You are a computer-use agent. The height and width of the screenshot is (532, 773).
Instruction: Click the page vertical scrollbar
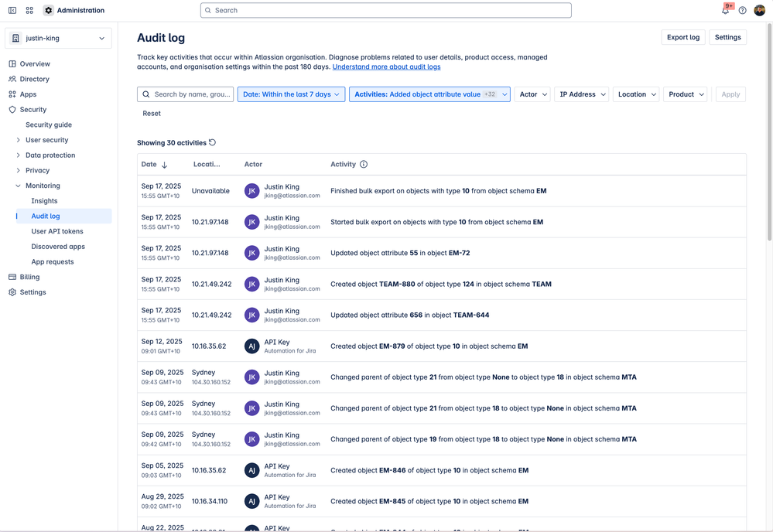pos(769,132)
